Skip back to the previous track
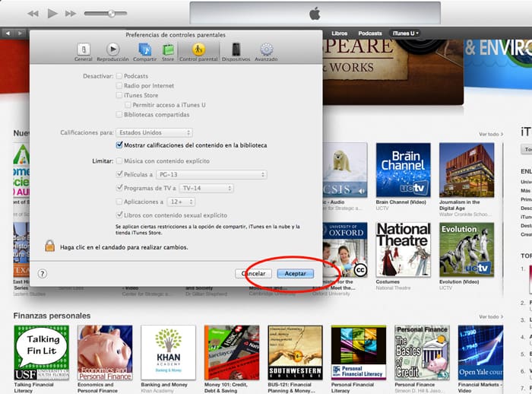532x394 pixels. (x=33, y=14)
